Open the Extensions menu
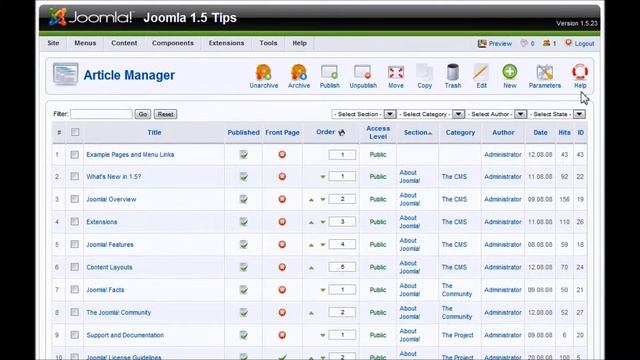 (x=226, y=43)
